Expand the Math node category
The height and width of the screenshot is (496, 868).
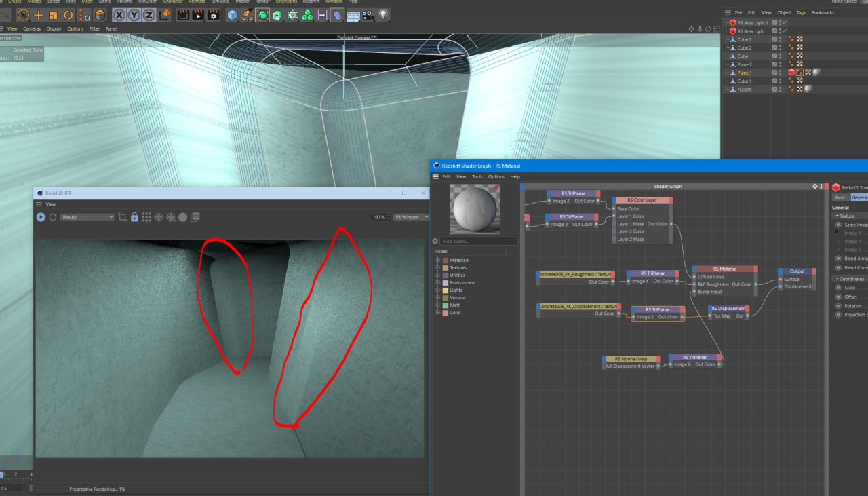(x=438, y=305)
